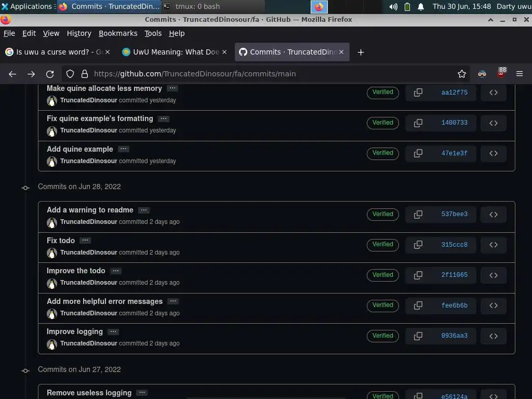Expand description of 'Fix todo' commit
532x399 pixels.
(x=85, y=240)
